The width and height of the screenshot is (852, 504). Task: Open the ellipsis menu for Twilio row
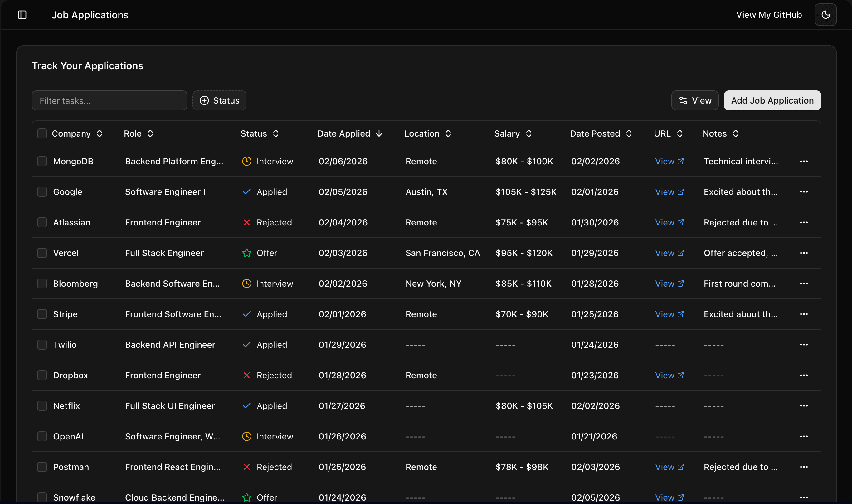[803, 345]
